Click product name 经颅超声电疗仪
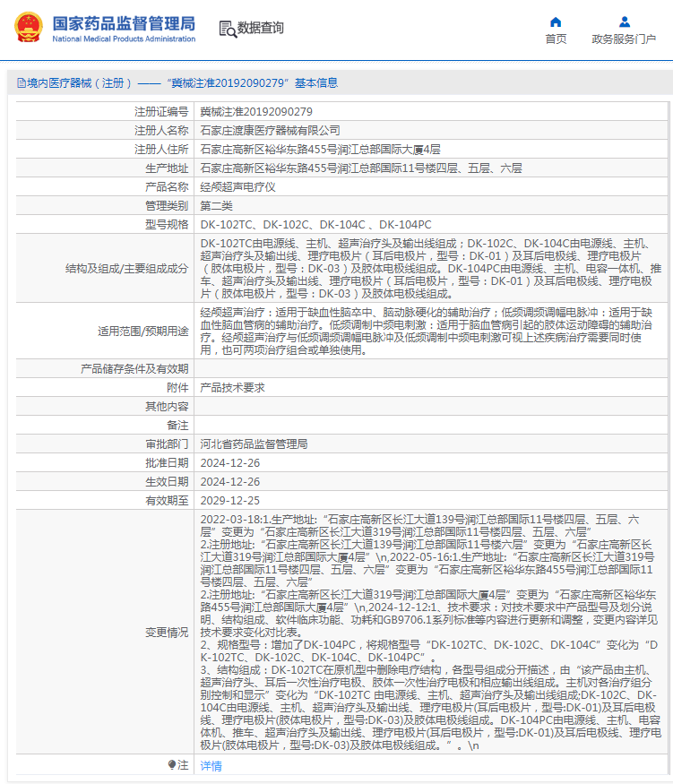Screen dimensions: 673x784 (x=238, y=187)
